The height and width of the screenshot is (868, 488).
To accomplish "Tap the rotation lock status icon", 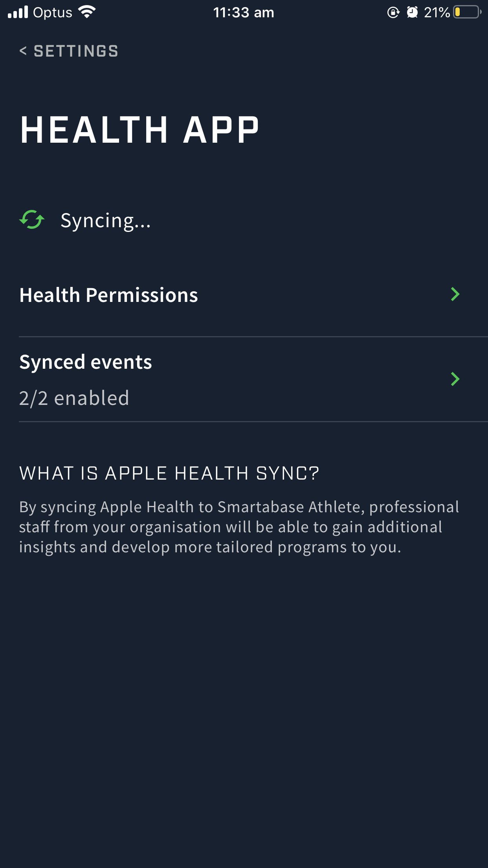I will (x=393, y=12).
